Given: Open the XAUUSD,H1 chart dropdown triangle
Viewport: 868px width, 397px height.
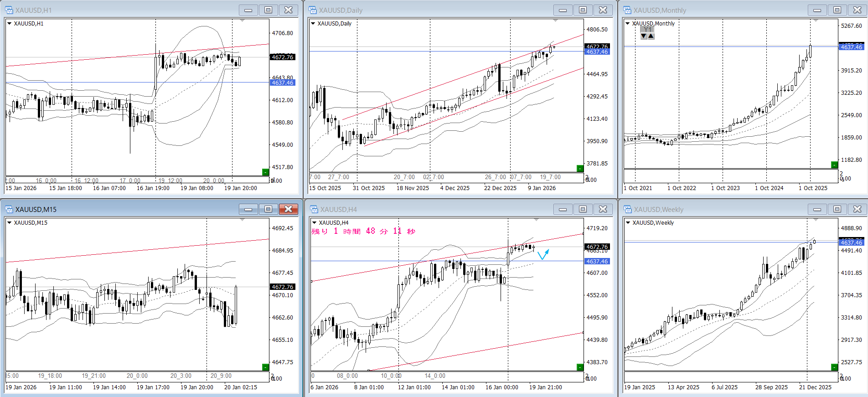Looking at the screenshot, I should coord(9,24).
